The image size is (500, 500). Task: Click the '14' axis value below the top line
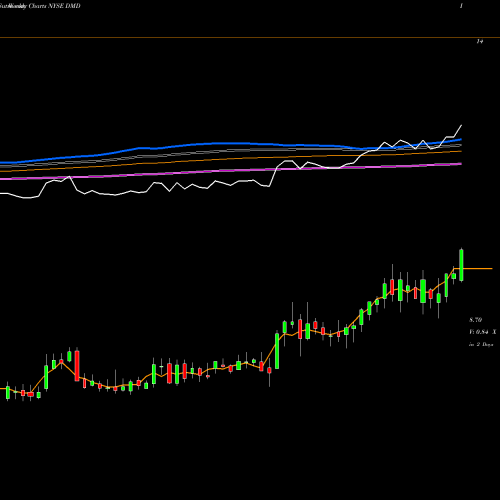(x=480, y=41)
